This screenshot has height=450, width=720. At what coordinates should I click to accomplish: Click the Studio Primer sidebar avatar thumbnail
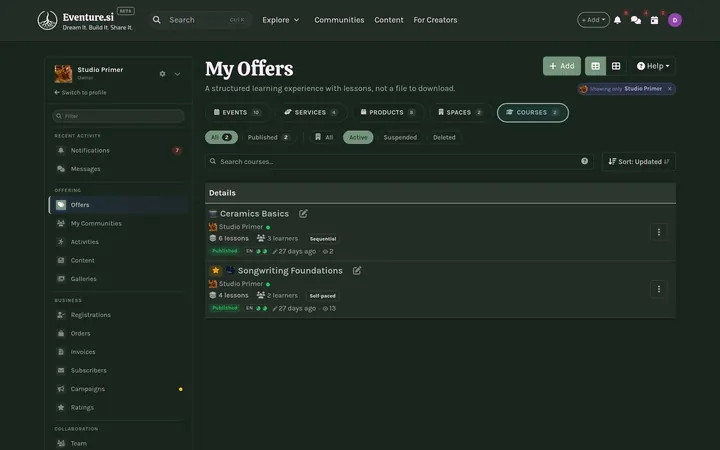[x=63, y=73]
